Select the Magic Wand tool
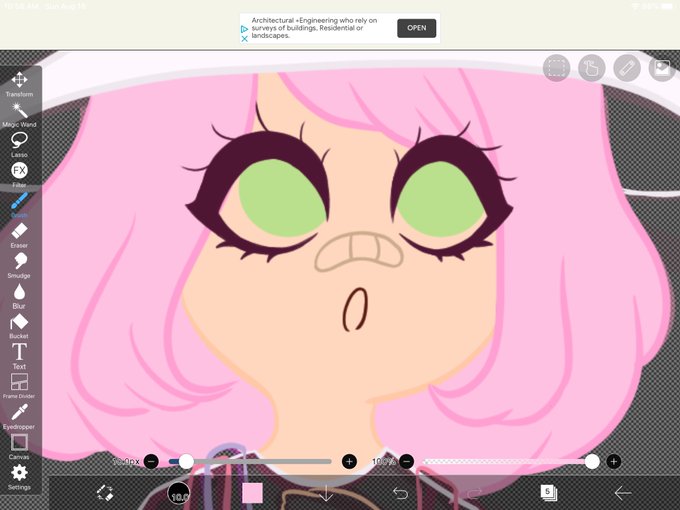The height and width of the screenshot is (510, 680). (20, 115)
